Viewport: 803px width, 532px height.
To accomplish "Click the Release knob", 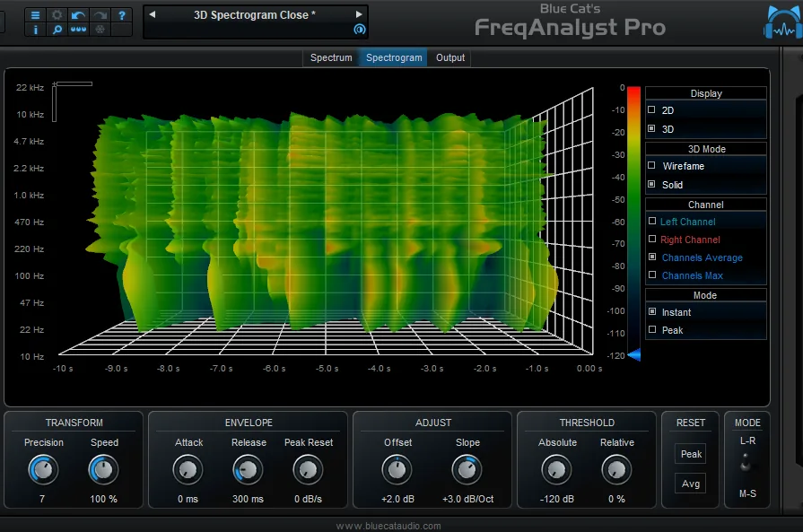I will tap(248, 470).
